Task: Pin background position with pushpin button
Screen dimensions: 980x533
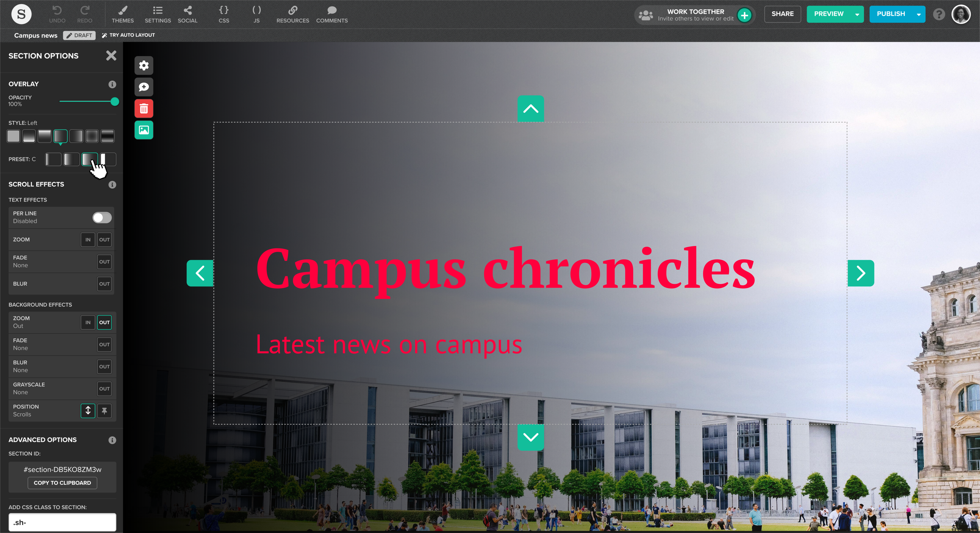Action: [104, 411]
